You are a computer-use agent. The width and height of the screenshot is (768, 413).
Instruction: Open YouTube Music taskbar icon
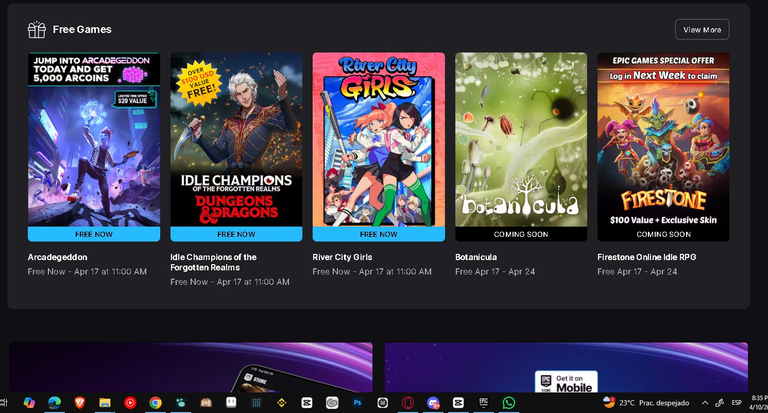pos(130,403)
